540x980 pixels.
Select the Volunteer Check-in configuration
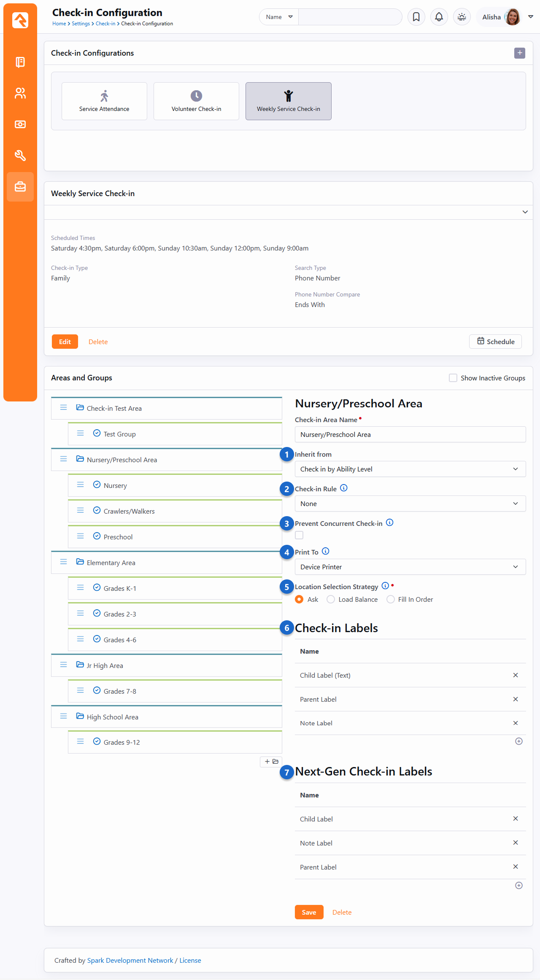tap(196, 101)
